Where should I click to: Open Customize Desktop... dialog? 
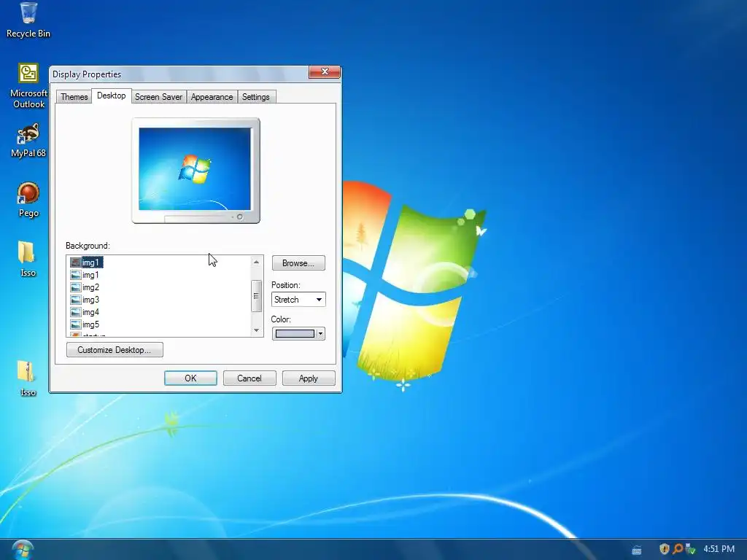tap(115, 349)
